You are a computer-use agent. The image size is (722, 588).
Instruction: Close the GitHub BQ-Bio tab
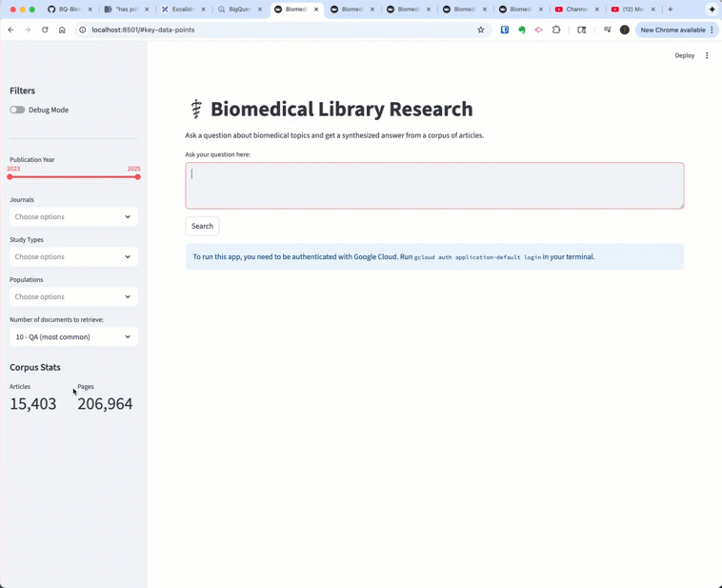[90, 10]
